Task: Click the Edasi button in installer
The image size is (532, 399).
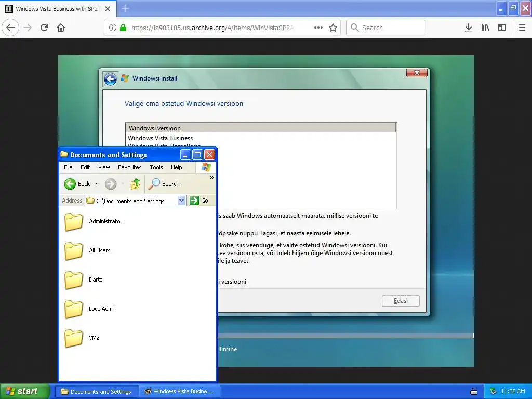Action: [x=401, y=301]
